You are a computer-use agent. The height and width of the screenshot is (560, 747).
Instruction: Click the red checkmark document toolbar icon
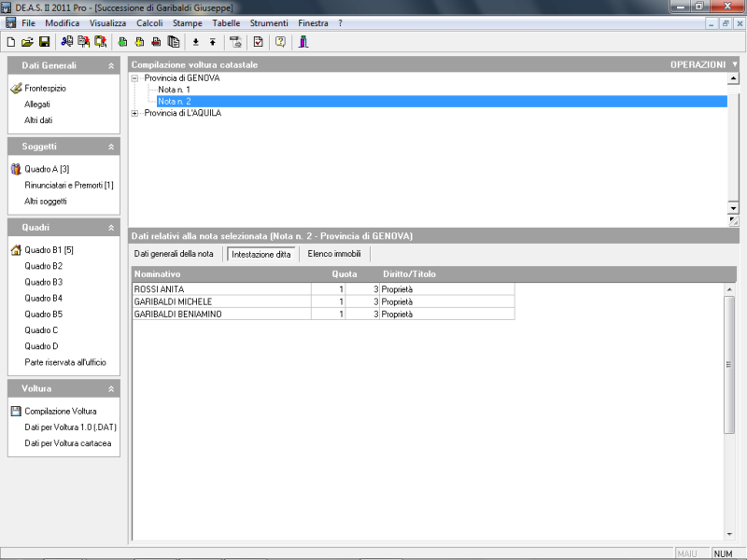pyautogui.click(x=258, y=42)
